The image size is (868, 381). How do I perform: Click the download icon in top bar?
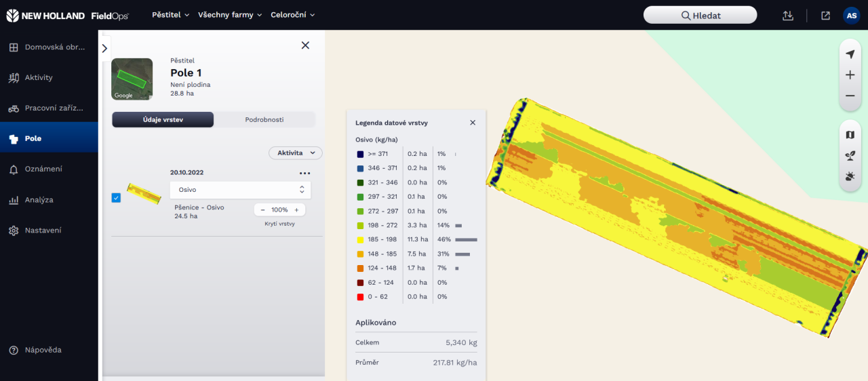pyautogui.click(x=787, y=16)
